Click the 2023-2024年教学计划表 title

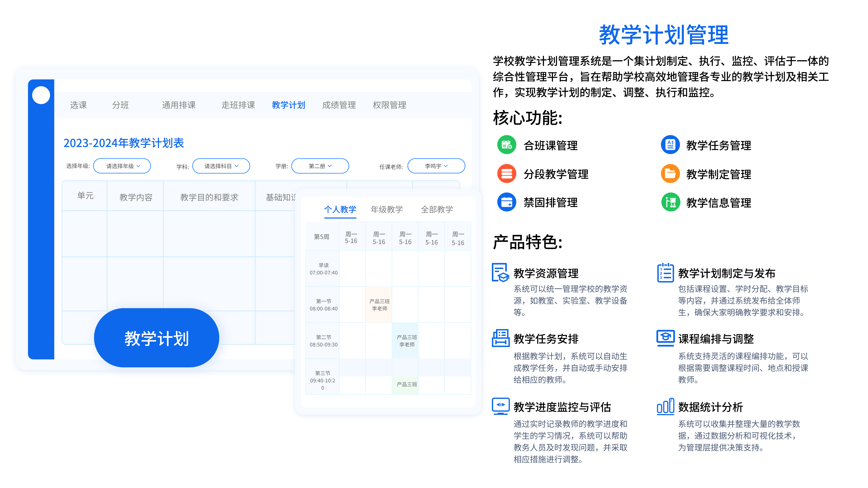(124, 143)
